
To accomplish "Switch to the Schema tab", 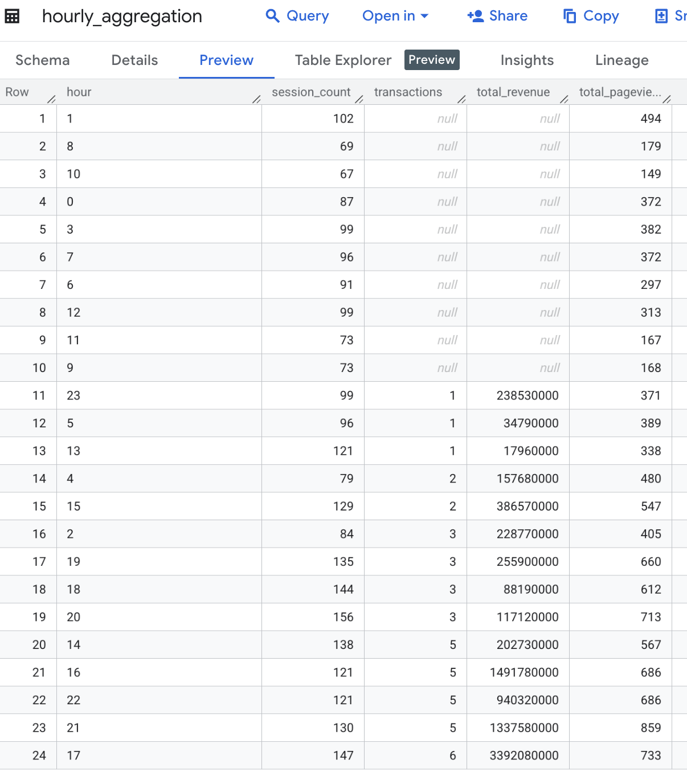I will pyautogui.click(x=43, y=60).
